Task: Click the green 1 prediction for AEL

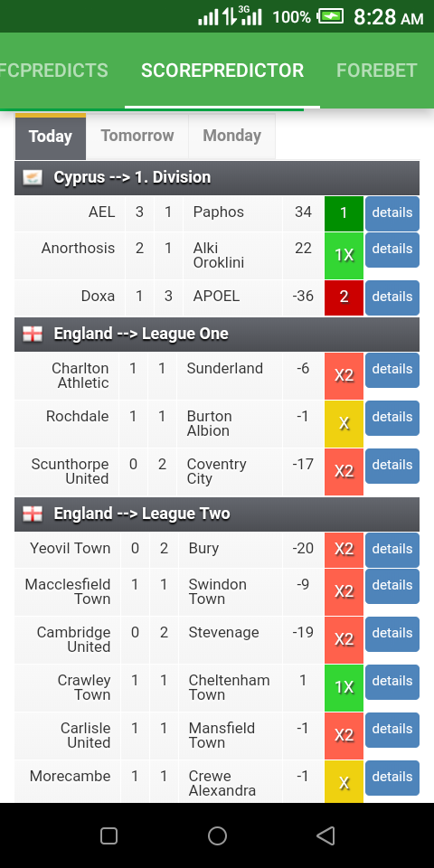Action: click(344, 213)
